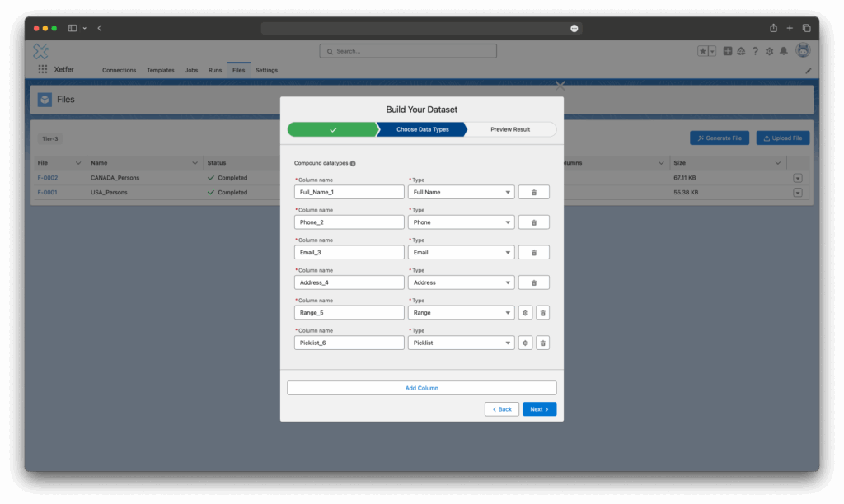844x504 pixels.
Task: Open Type dropdown showing Phone
Action: pyautogui.click(x=462, y=222)
